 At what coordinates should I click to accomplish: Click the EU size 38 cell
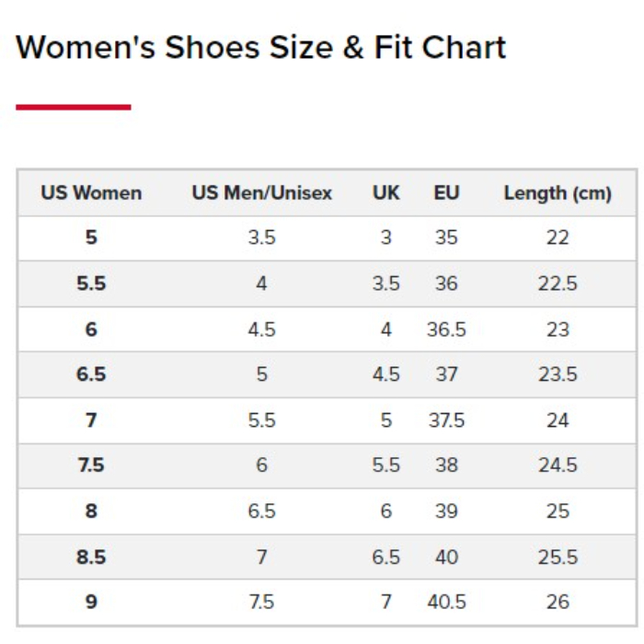point(446,466)
